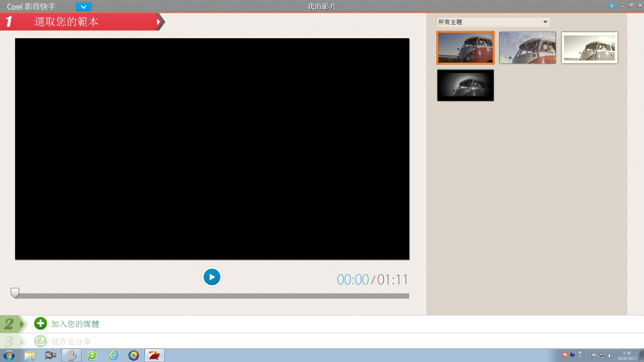Image resolution: width=644 pixels, height=362 pixels.
Task: Click the blue help question mark tray icon
Action: pos(573,355)
